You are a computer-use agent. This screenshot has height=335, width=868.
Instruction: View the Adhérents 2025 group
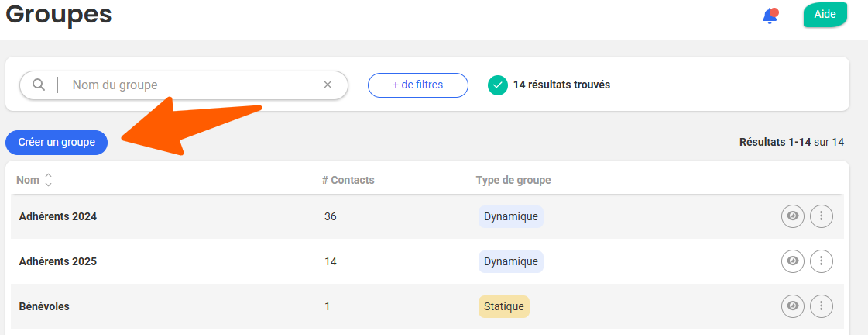(792, 261)
